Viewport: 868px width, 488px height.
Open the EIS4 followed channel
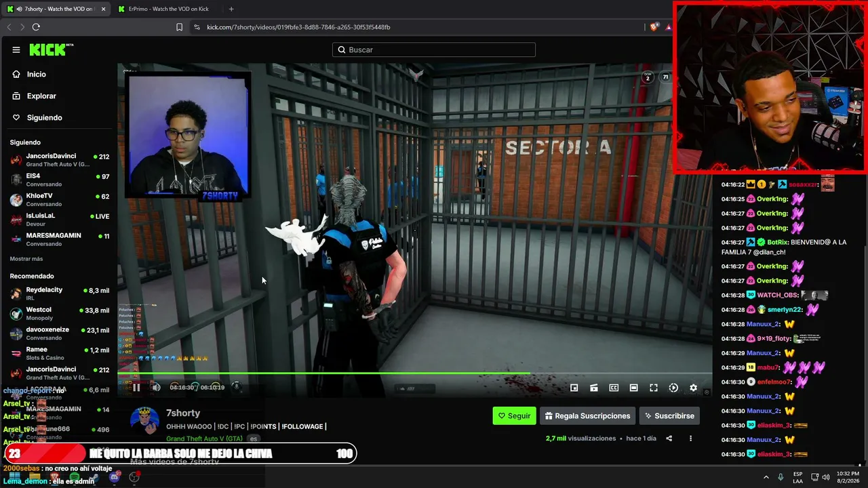(x=58, y=180)
